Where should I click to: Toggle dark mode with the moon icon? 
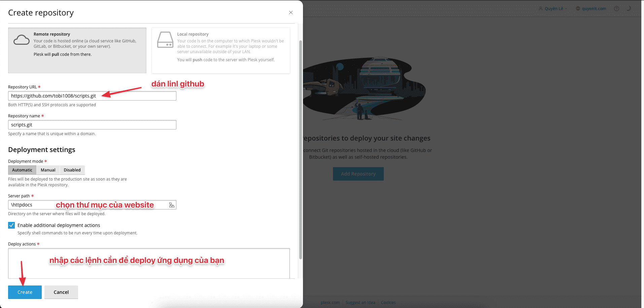click(x=629, y=9)
